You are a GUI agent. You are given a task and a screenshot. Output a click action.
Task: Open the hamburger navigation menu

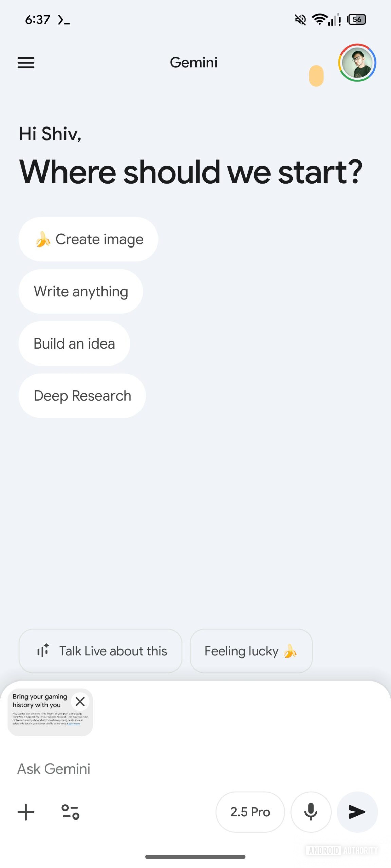pyautogui.click(x=26, y=63)
